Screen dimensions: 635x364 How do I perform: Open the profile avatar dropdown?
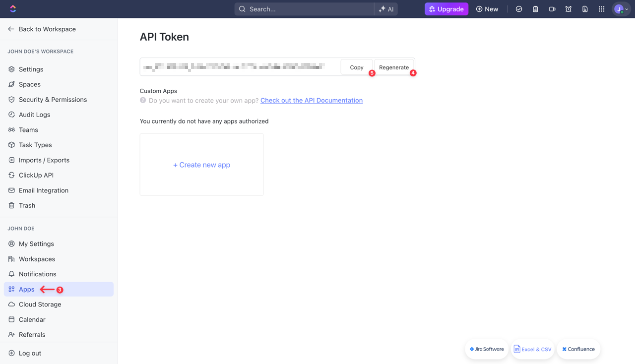(x=619, y=8)
